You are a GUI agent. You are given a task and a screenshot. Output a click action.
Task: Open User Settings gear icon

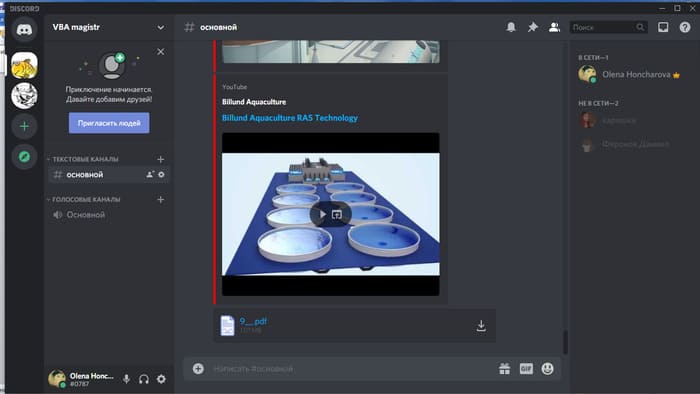pyautogui.click(x=161, y=379)
